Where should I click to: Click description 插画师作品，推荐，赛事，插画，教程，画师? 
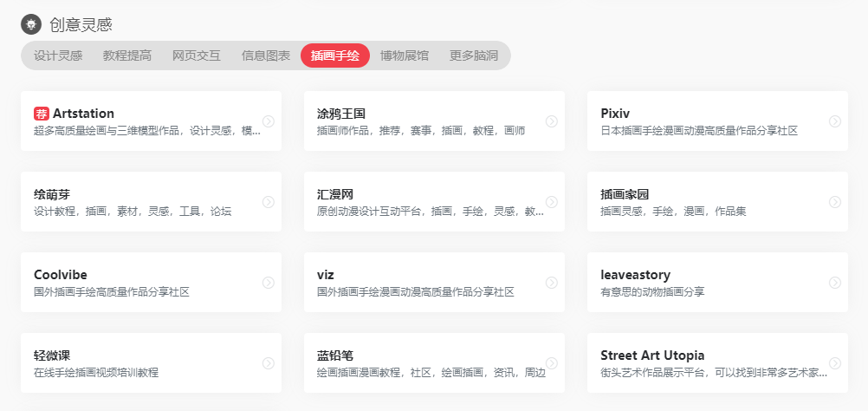pos(421,131)
